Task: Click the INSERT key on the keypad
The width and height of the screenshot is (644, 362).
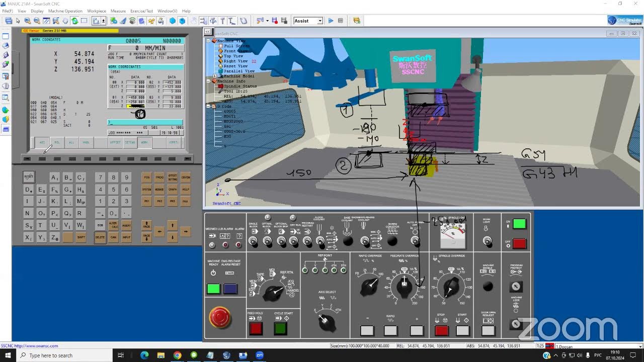Action: pyautogui.click(x=126, y=225)
